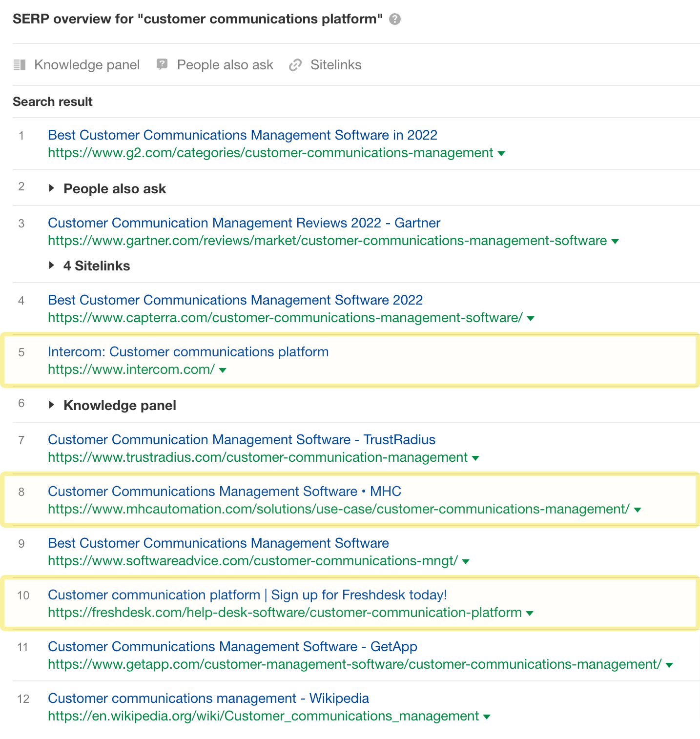Image resolution: width=700 pixels, height=739 pixels.
Task: Open the Intercom customer communications platform result
Action: [188, 351]
